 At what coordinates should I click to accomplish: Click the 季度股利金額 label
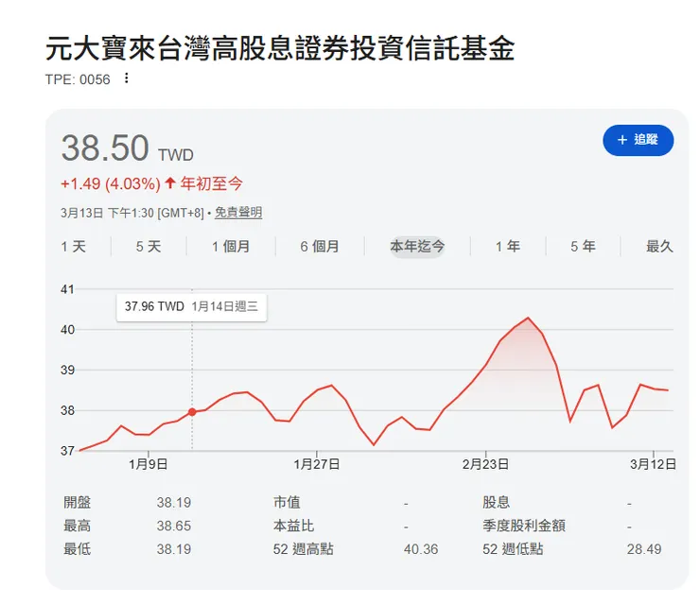[524, 526]
